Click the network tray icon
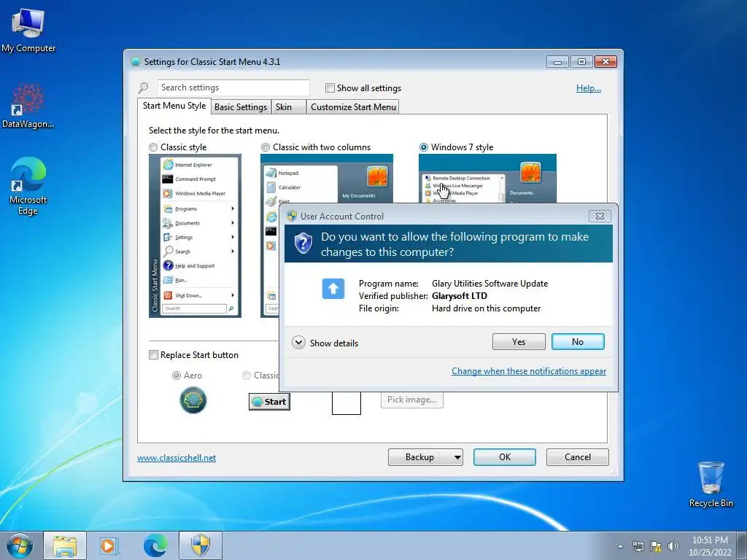 tap(638, 546)
